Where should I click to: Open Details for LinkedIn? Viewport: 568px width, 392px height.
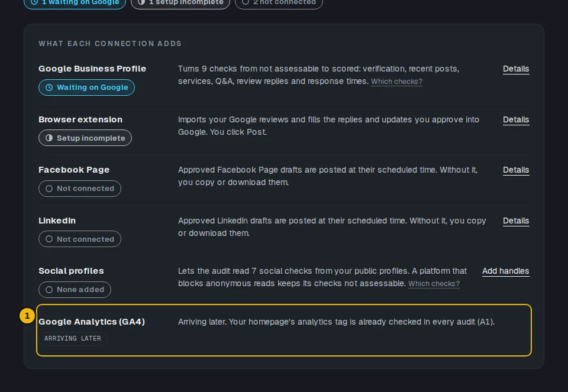click(516, 221)
